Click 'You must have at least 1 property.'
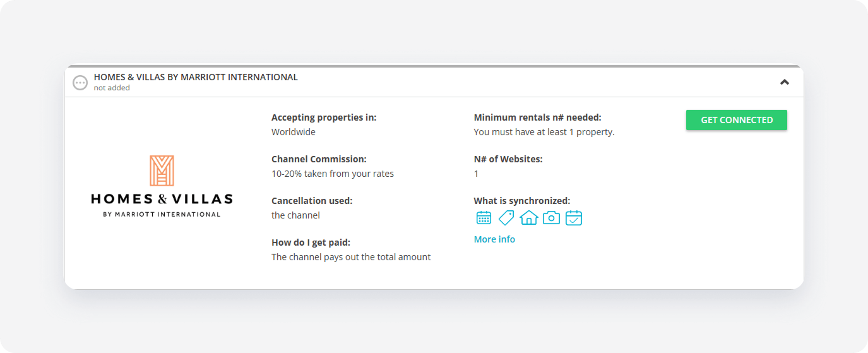868x353 pixels. pyautogui.click(x=544, y=132)
